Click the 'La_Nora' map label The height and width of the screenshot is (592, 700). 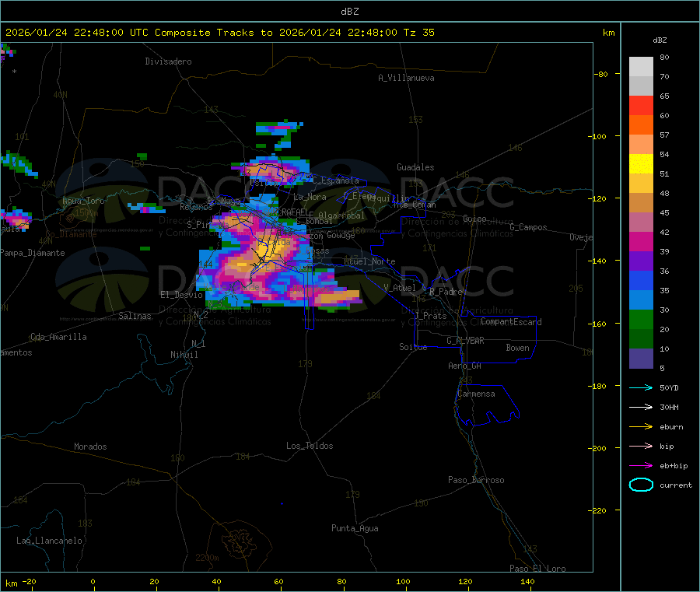310,197
